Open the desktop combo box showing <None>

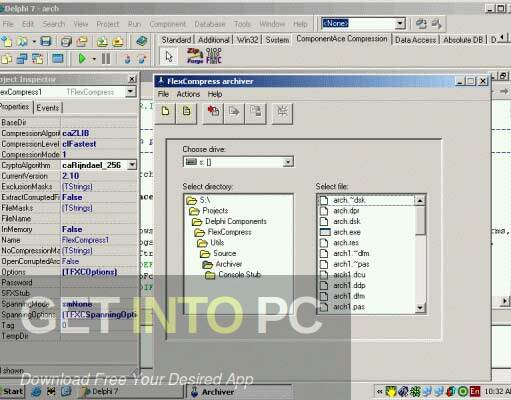point(363,23)
